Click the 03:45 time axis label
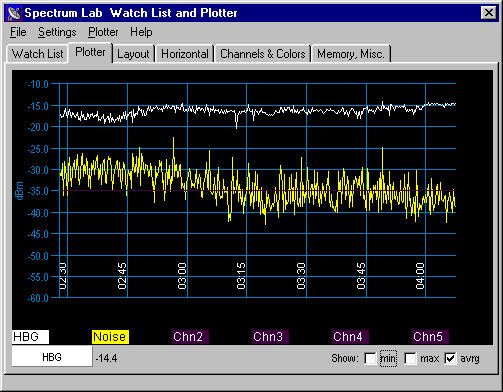The image size is (503, 392). (x=361, y=276)
